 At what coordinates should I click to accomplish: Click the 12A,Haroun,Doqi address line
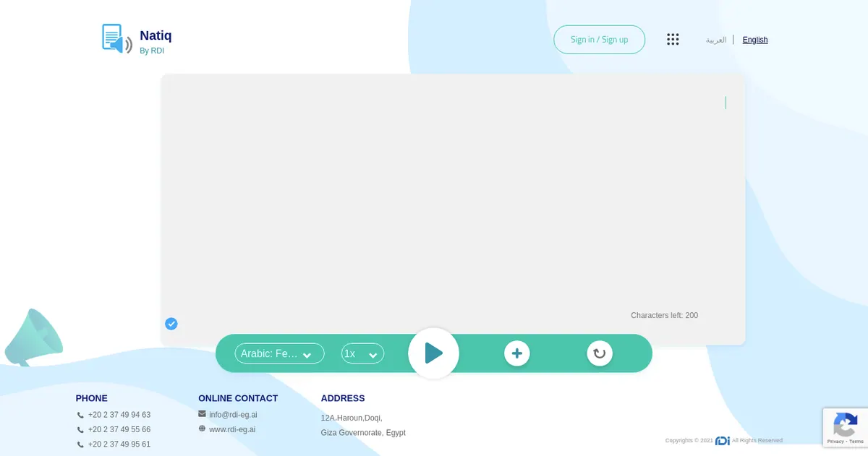point(352,418)
